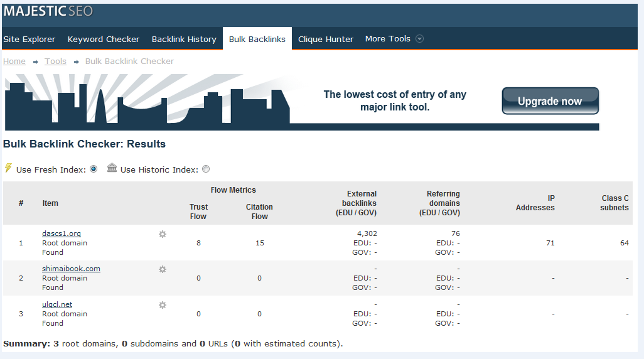Open the dascs1.org domain link

click(x=61, y=233)
